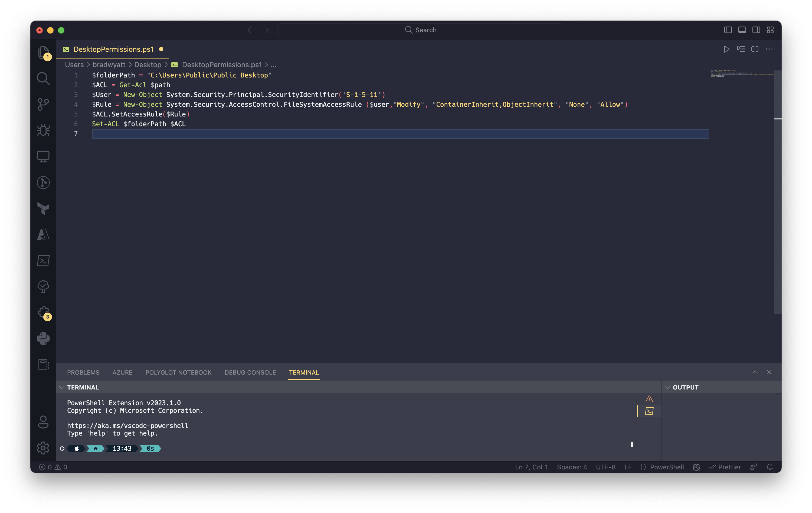Image resolution: width=812 pixels, height=513 pixels.
Task: Click the terminal warning triangle icon
Action: [649, 399]
